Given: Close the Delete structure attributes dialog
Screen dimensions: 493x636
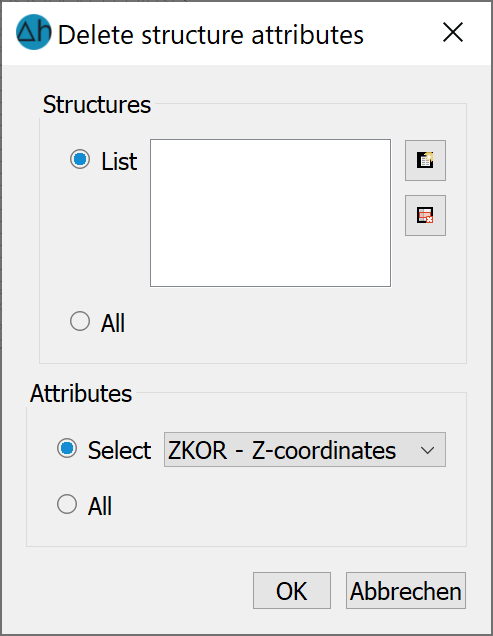Looking at the screenshot, I should click(x=453, y=32).
